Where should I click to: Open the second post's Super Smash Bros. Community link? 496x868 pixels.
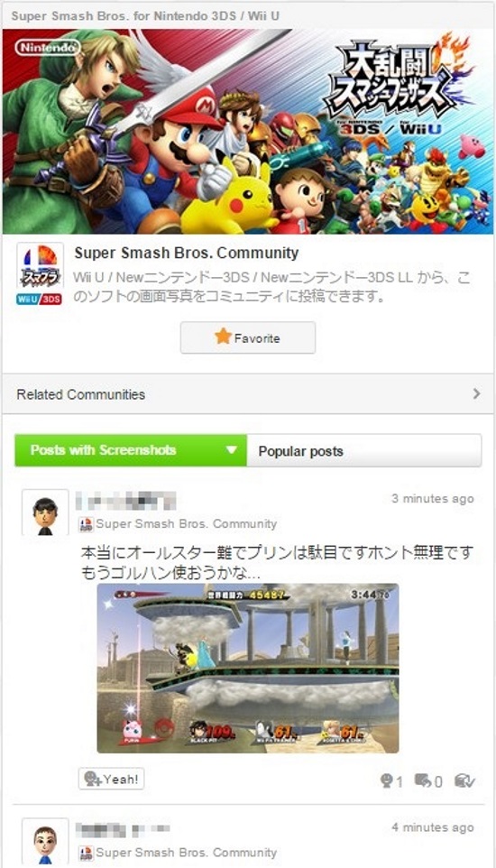click(186, 853)
